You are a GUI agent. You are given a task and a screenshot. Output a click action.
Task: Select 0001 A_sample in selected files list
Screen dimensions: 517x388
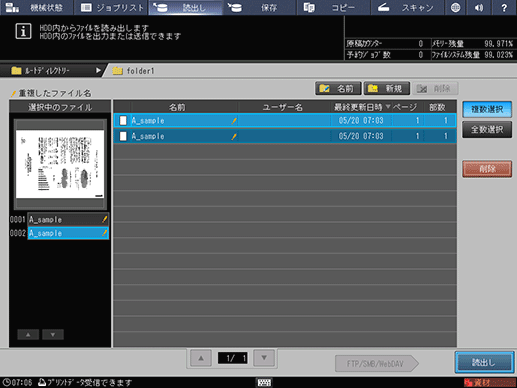pos(68,220)
